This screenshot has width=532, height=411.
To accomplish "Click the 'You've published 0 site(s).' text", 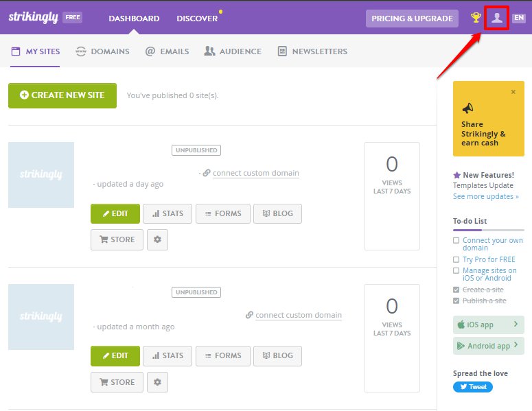I will [x=173, y=95].
